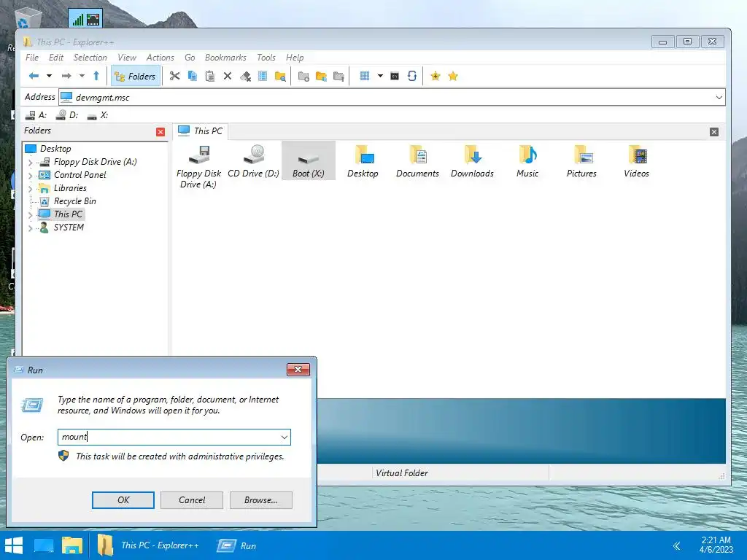747x560 pixels.
Task: Click the A: drive shortcut button
Action: pos(36,115)
